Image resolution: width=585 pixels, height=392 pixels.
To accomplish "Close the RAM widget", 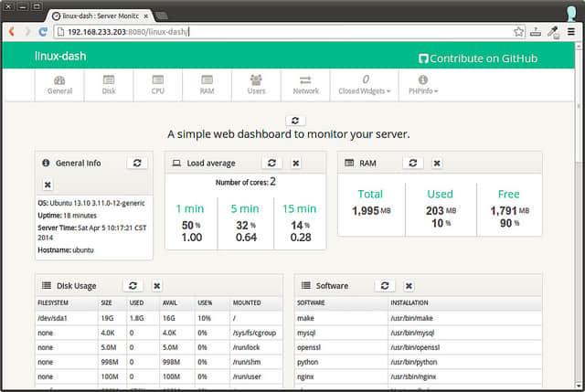I will tap(437, 163).
